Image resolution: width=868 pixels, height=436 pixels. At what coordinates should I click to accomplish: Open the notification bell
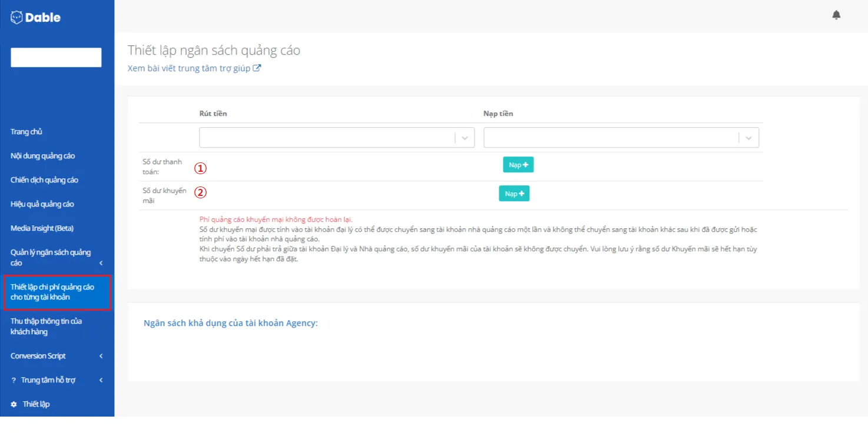point(836,15)
